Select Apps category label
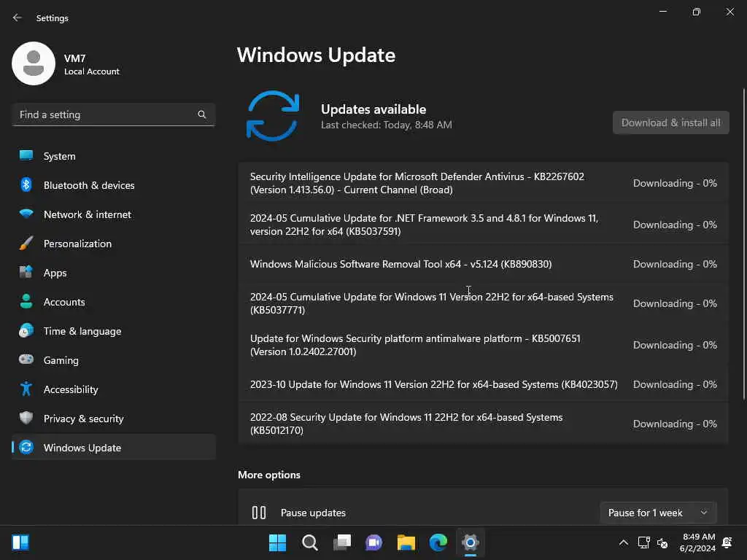 (x=55, y=273)
